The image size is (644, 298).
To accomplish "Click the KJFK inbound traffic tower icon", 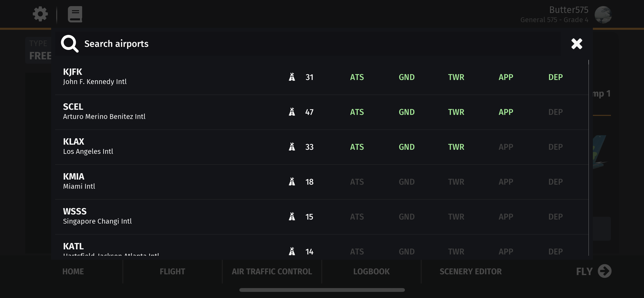I will pyautogui.click(x=292, y=77).
